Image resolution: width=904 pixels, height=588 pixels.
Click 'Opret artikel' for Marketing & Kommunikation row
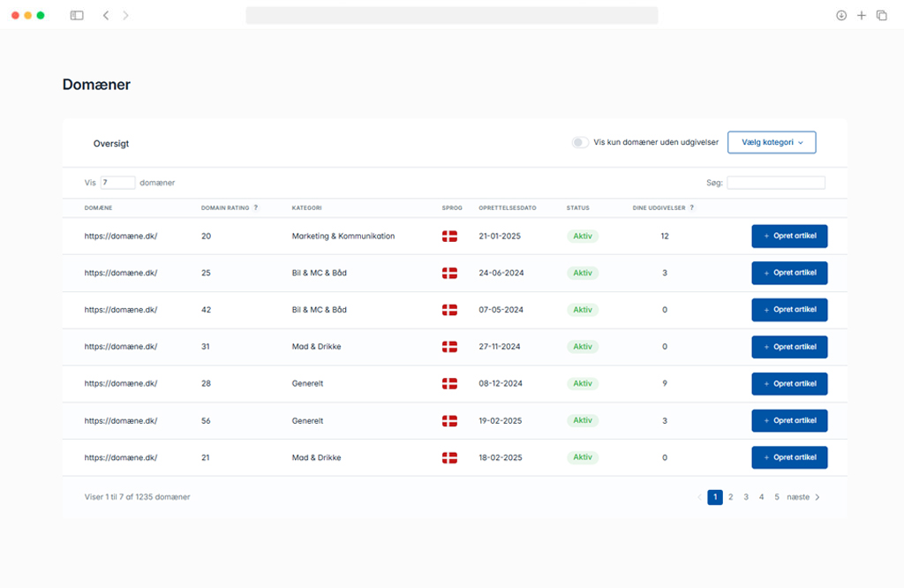coord(789,237)
